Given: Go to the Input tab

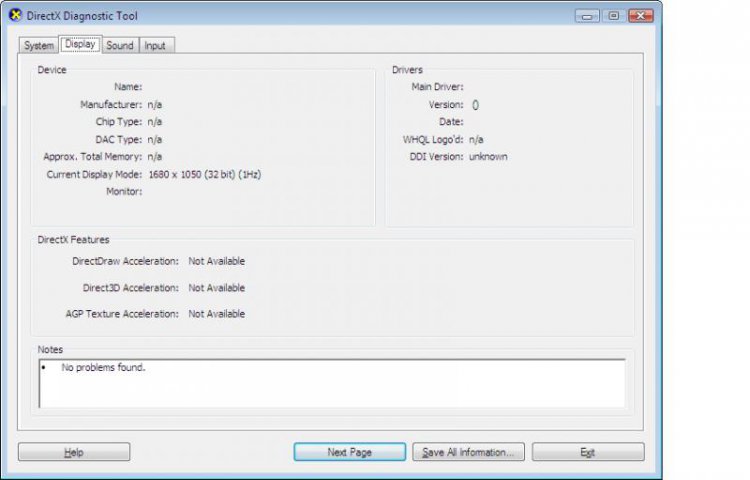Looking at the screenshot, I should (x=155, y=45).
